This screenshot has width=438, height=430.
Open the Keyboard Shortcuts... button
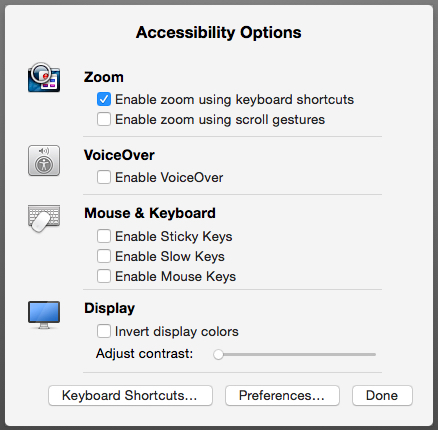pos(130,396)
